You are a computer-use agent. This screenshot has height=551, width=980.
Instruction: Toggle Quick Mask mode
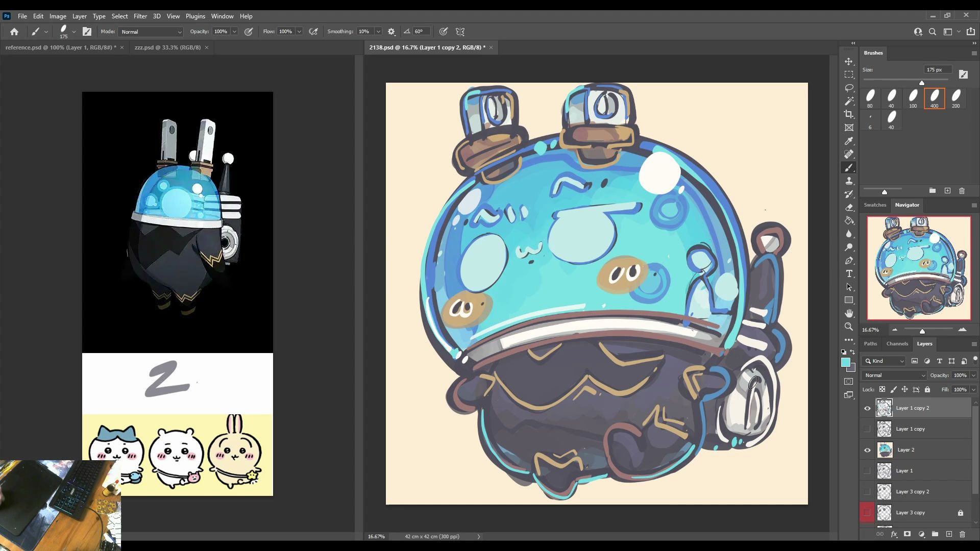pyautogui.click(x=849, y=382)
